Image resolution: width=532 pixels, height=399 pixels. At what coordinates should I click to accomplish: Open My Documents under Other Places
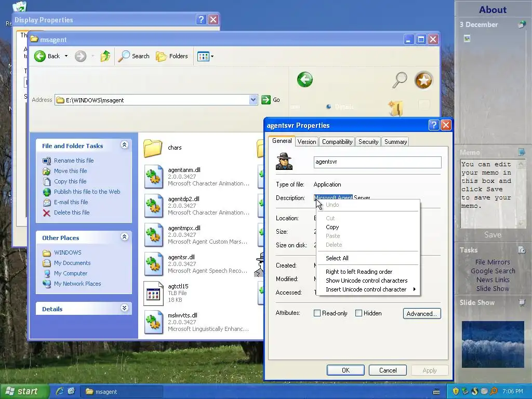(72, 263)
